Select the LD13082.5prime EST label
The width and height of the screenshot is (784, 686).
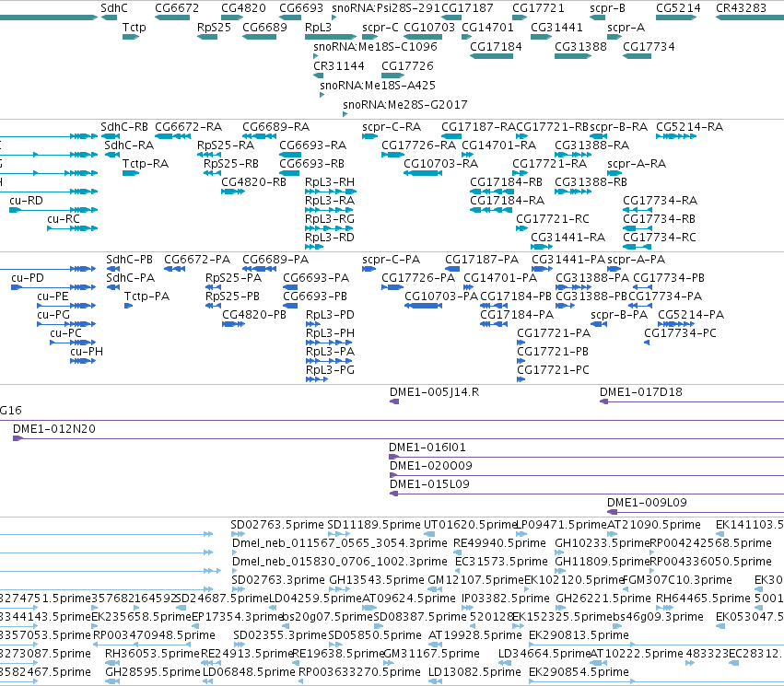pos(475,672)
